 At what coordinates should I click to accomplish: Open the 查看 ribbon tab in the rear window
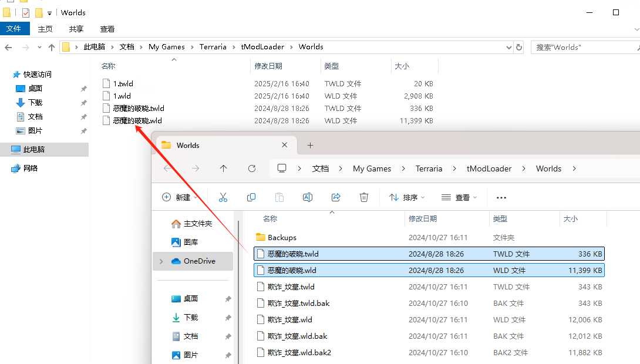107,29
